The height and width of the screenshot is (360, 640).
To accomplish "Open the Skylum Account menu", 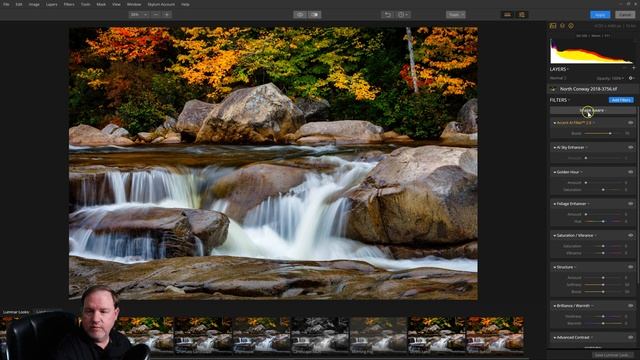I will coord(161,4).
